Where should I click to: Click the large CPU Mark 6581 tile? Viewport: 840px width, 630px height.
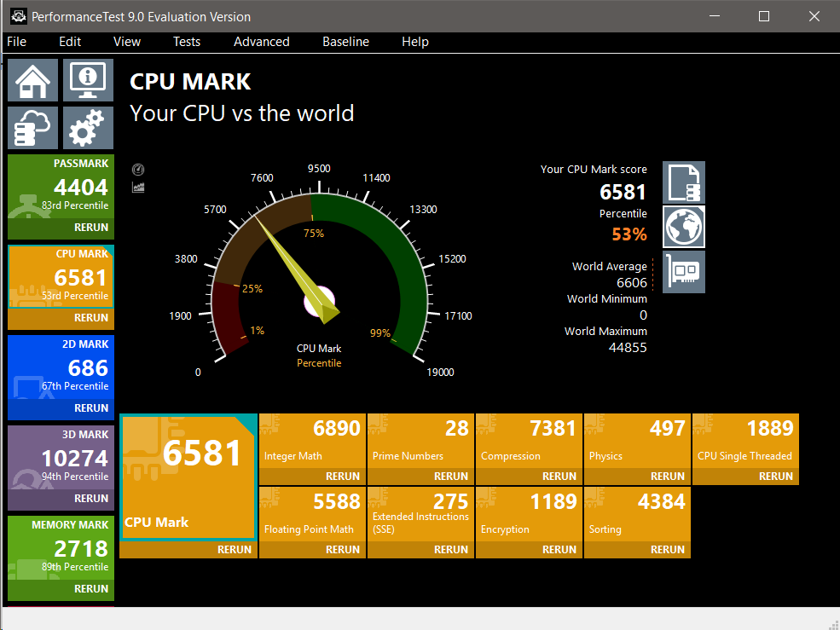point(188,477)
